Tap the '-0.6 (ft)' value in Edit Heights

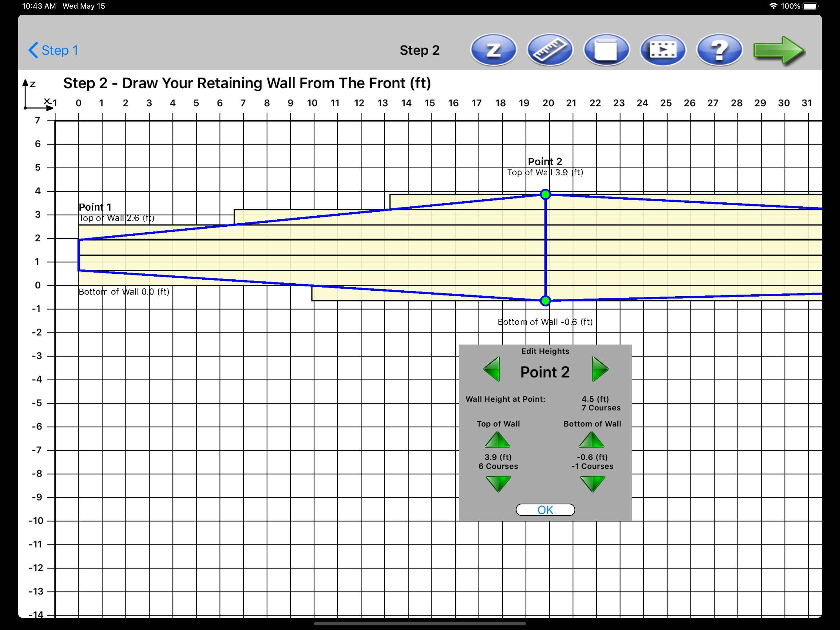click(x=592, y=457)
